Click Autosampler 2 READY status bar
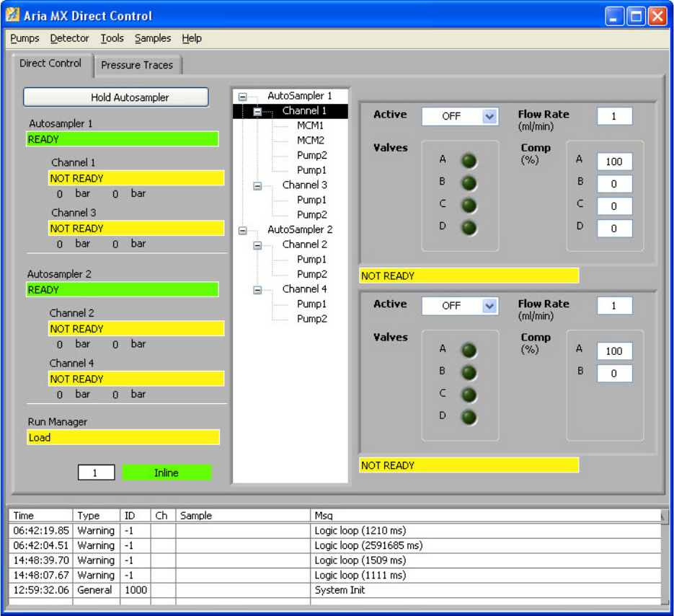The width and height of the screenshot is (674, 616). (x=123, y=290)
